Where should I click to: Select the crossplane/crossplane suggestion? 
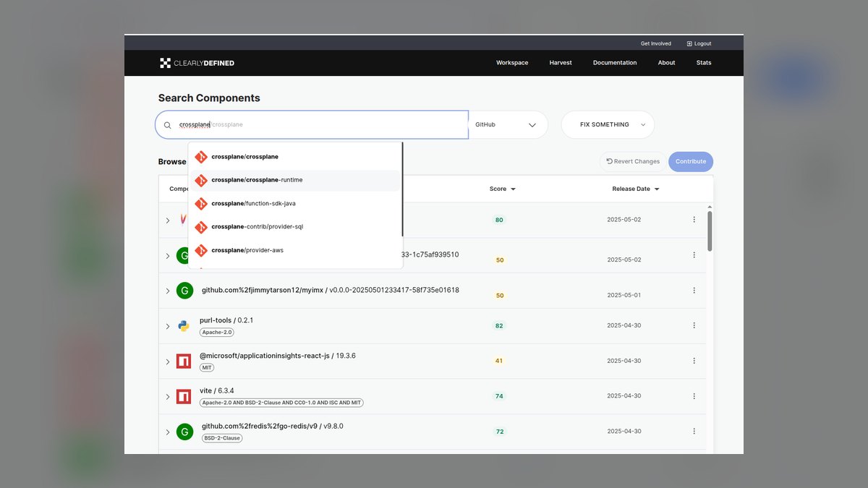[295, 157]
